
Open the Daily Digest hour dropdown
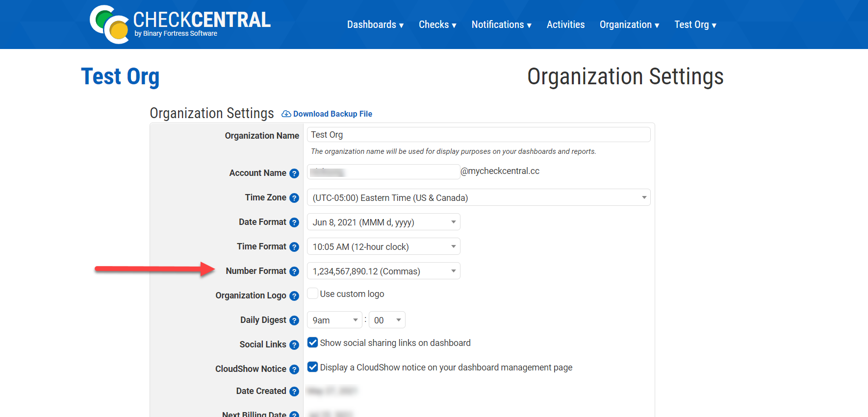coord(334,320)
